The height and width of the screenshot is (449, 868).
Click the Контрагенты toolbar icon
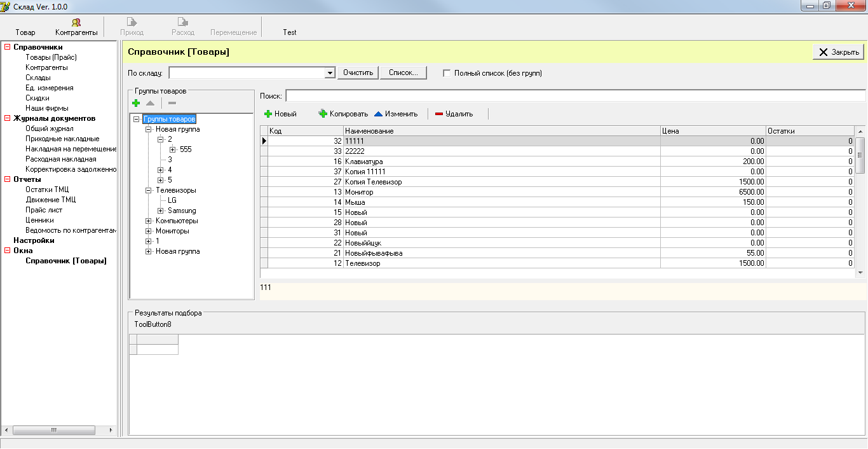[x=76, y=22]
